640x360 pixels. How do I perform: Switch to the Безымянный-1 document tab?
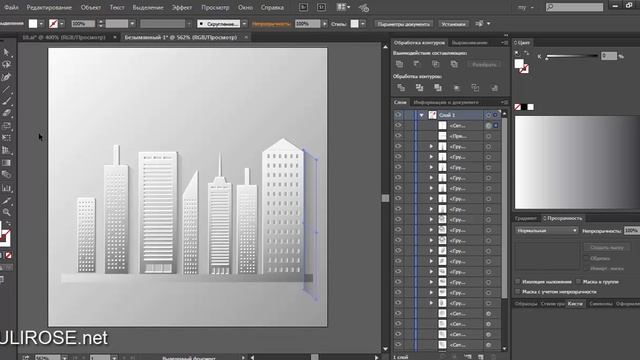click(181, 37)
